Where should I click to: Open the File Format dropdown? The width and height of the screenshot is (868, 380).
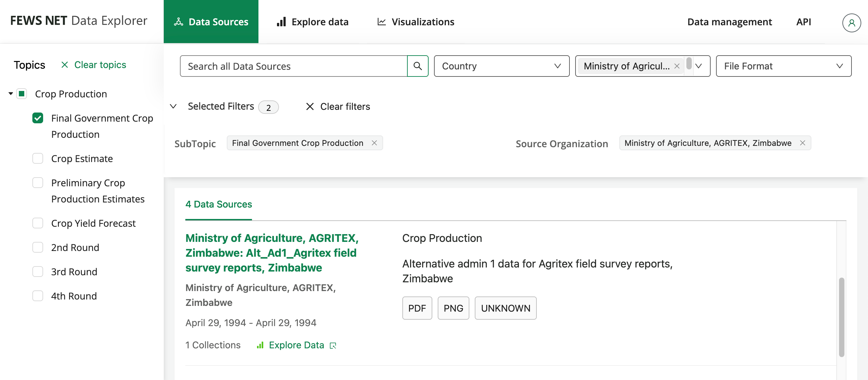pos(783,66)
